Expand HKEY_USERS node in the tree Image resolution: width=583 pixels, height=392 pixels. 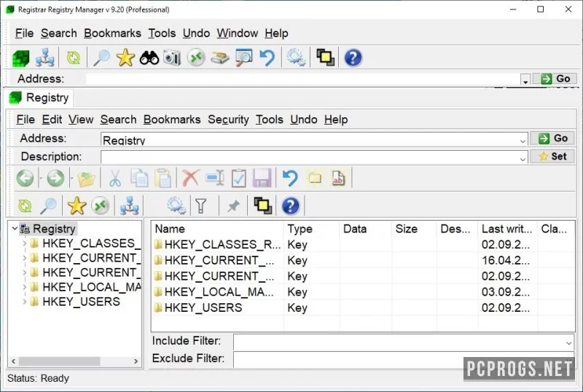click(x=24, y=302)
